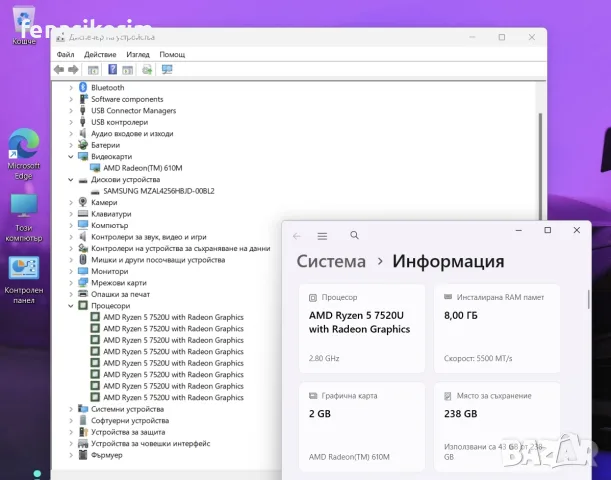Open Този компютър desktop icon
Screen dimensions: 611x480
tap(24, 217)
